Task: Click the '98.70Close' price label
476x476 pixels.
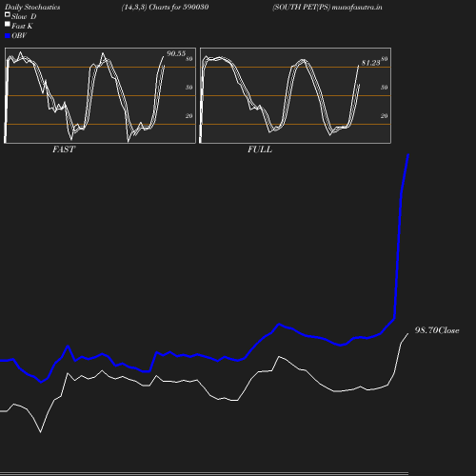Action: pos(437,330)
